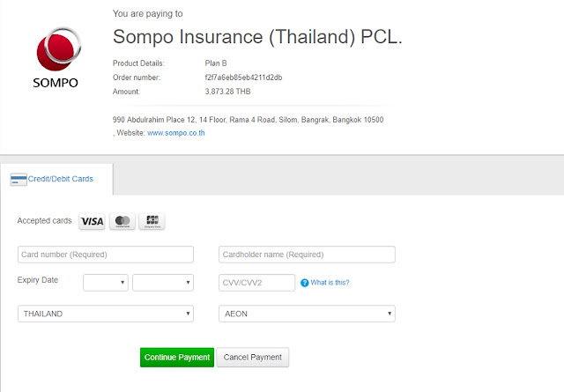This screenshot has height=392, width=564.
Task: Click the Sompo company logo
Action: click(x=56, y=59)
